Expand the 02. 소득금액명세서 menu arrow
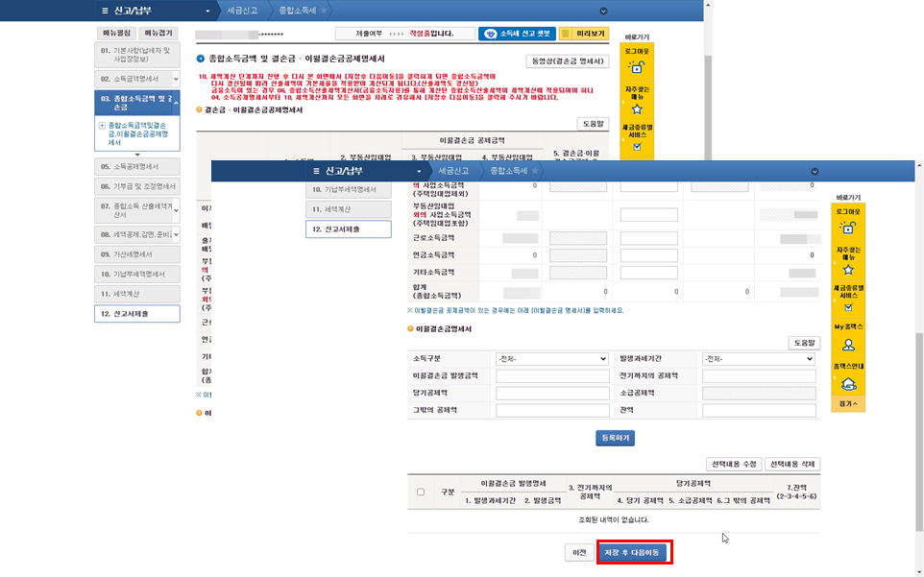Screen dimensions: 924x577 coord(176,79)
